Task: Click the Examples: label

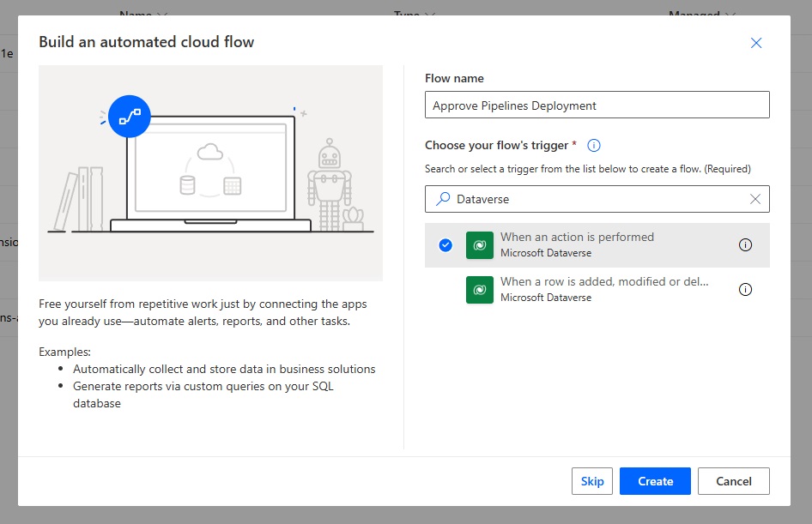Action: coord(64,352)
